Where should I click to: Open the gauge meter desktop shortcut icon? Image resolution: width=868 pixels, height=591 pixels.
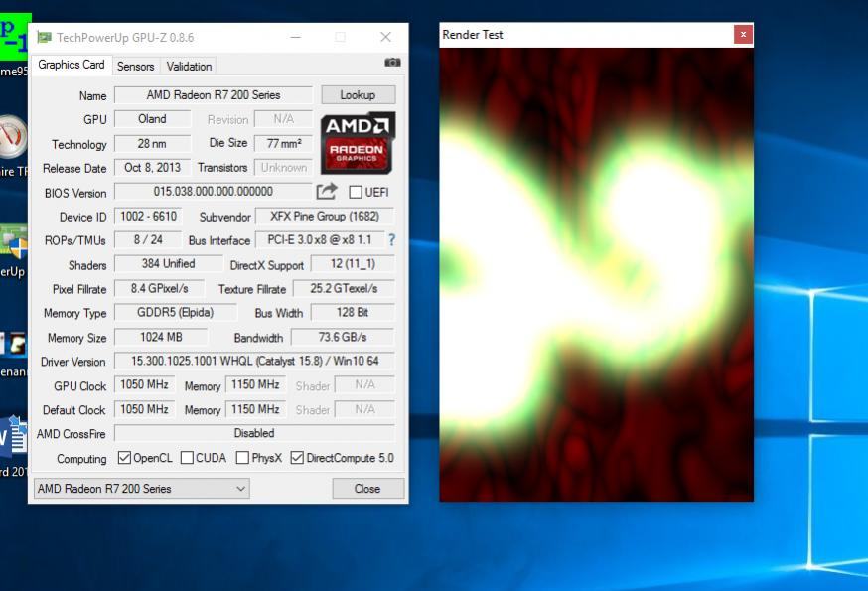click(x=13, y=136)
